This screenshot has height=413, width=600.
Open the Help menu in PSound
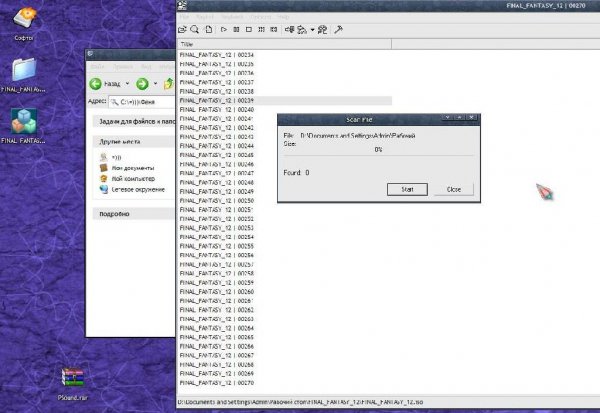283,17
